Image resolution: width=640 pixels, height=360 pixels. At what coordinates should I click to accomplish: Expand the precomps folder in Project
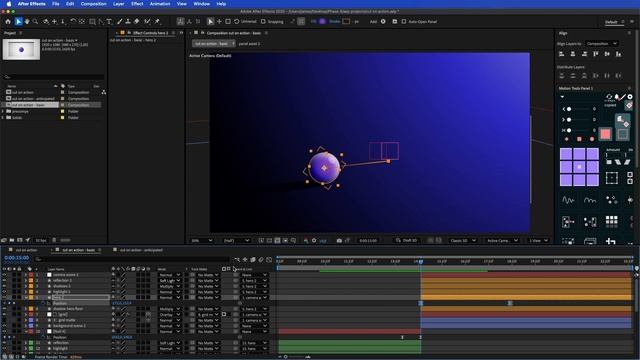pyautogui.click(x=3, y=111)
